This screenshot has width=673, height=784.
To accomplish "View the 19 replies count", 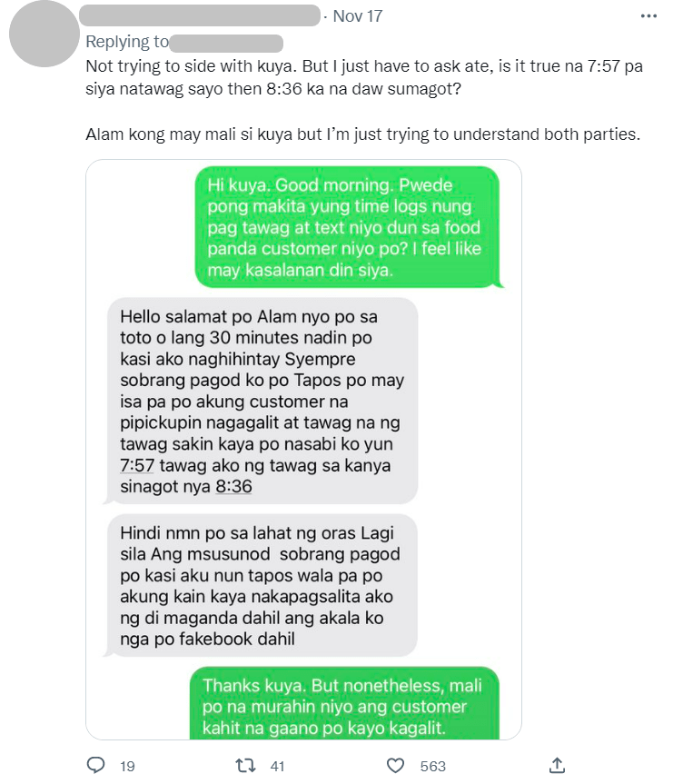I will [127, 766].
